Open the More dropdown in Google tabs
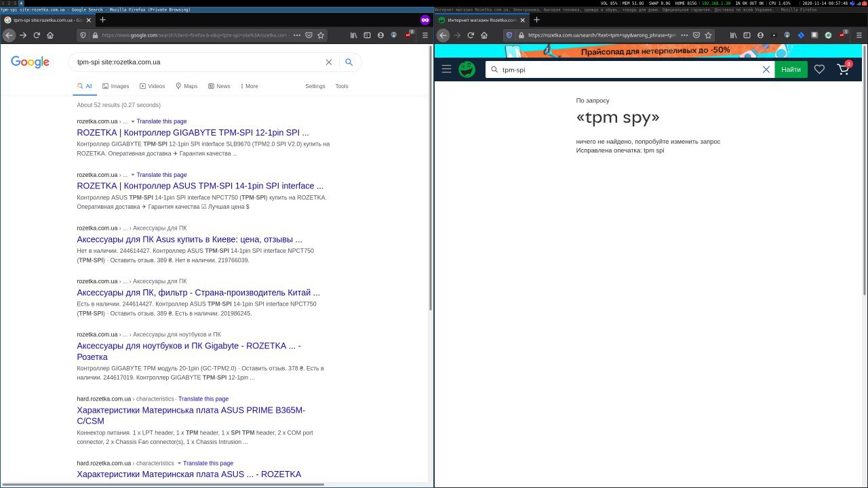The width and height of the screenshot is (868, 488). tap(248, 86)
